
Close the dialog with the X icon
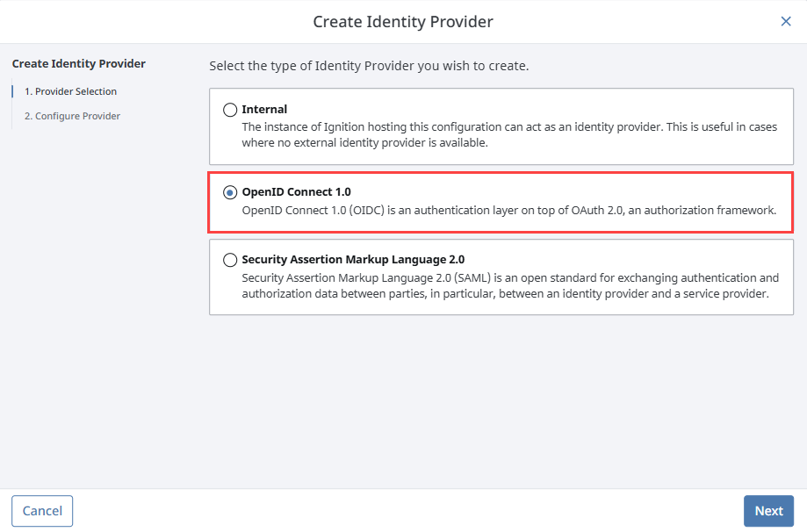(785, 21)
